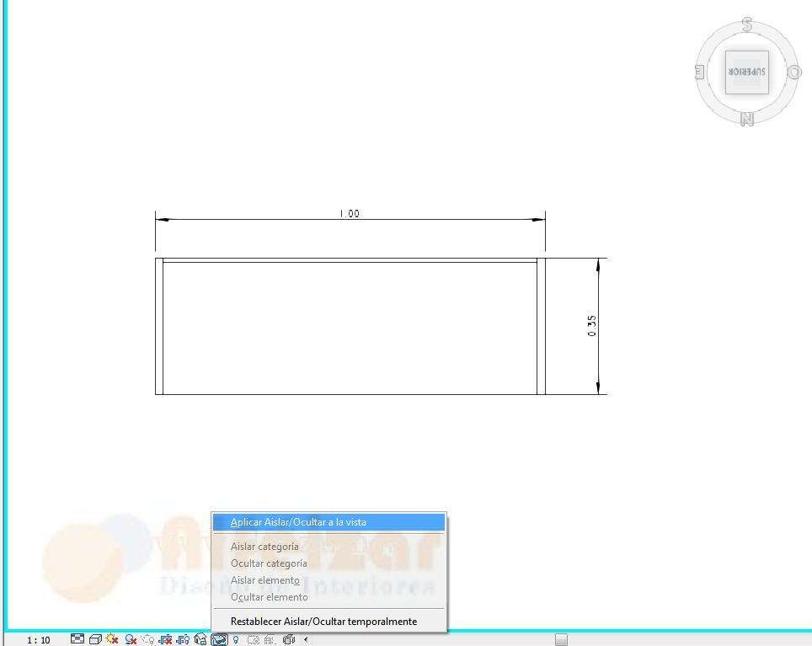Click the Unlocked 3D View house icon

pyautogui.click(x=200, y=639)
